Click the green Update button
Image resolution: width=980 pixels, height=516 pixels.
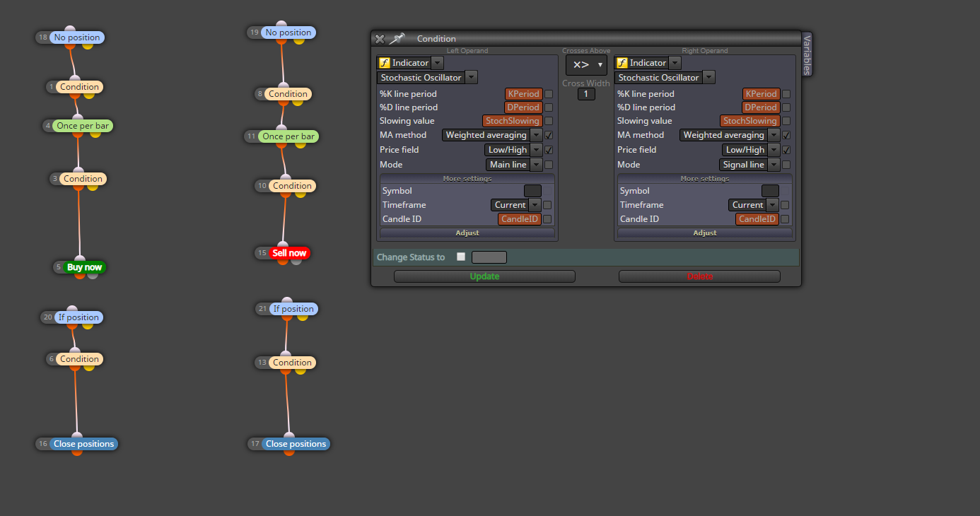(484, 276)
